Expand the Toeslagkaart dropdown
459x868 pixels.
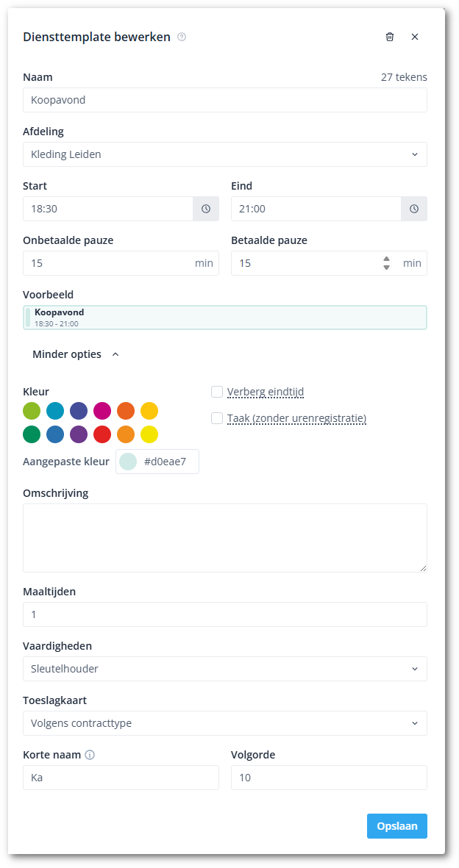[225, 723]
